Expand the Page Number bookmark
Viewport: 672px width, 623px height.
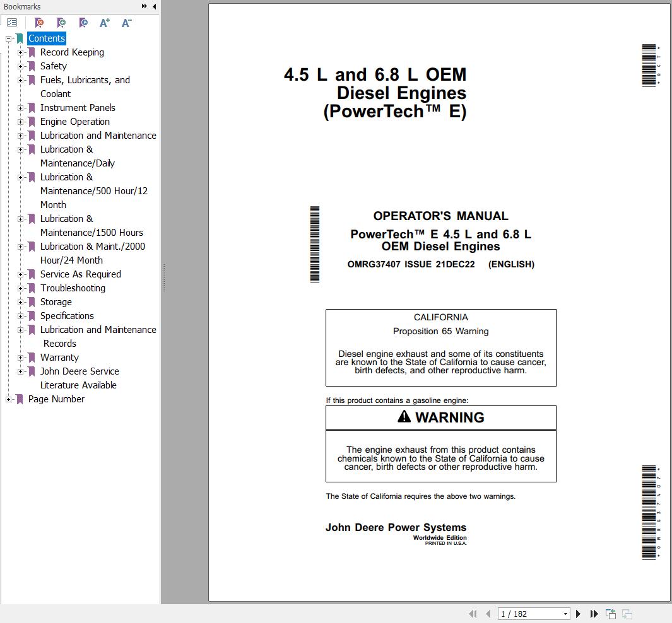click(x=8, y=399)
